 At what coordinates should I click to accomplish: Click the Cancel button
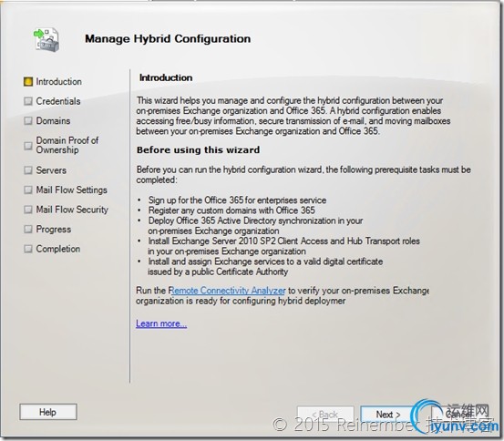click(x=459, y=415)
